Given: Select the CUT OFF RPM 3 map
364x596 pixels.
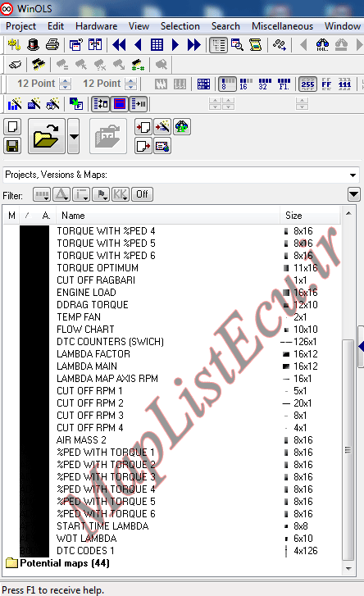Looking at the screenshot, I should [x=90, y=416].
